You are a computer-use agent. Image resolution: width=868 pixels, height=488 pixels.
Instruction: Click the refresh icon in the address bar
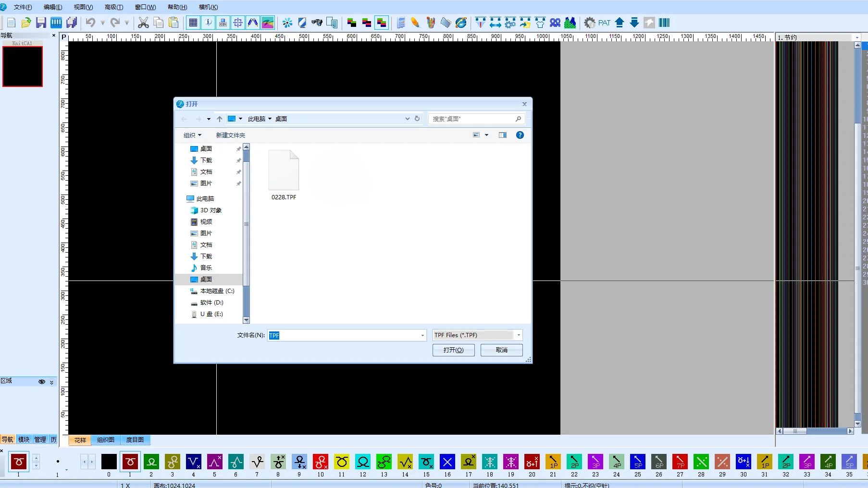[417, 119]
